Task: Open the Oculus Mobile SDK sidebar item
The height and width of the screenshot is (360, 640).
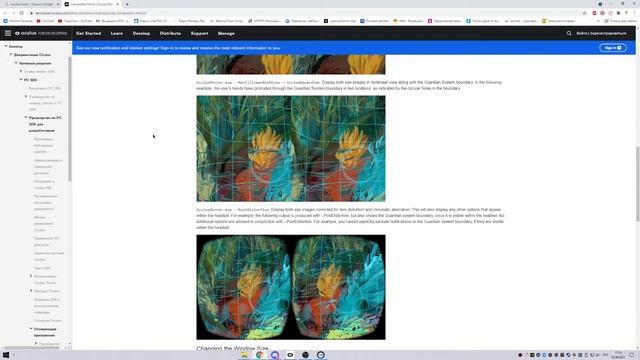Action: [x=39, y=71]
